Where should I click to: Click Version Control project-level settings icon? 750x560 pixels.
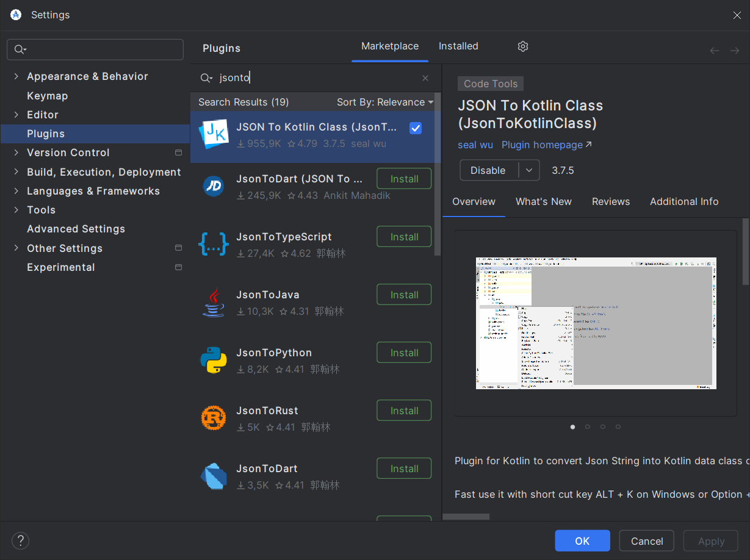(179, 153)
